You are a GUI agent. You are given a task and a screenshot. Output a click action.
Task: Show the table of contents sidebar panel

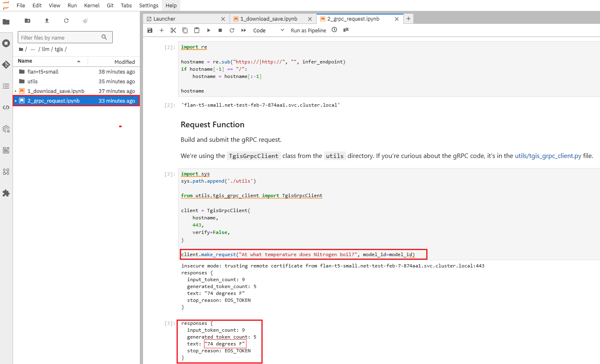(6, 86)
